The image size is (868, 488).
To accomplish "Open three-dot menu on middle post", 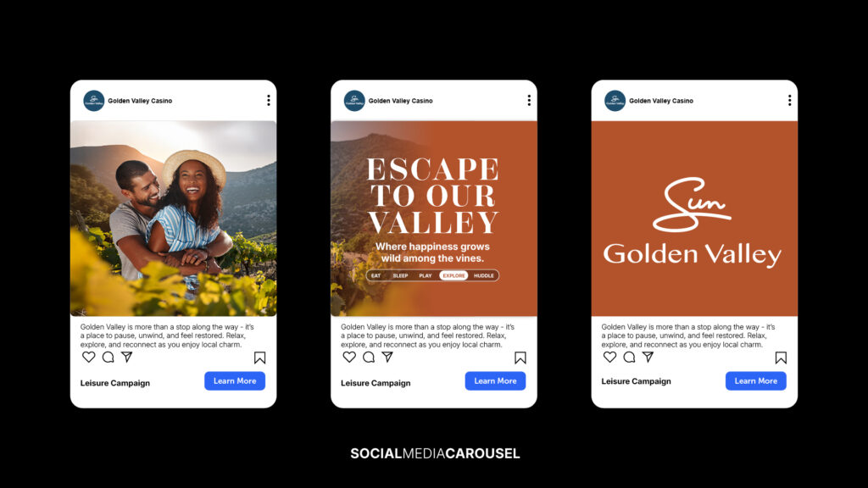I will (529, 100).
